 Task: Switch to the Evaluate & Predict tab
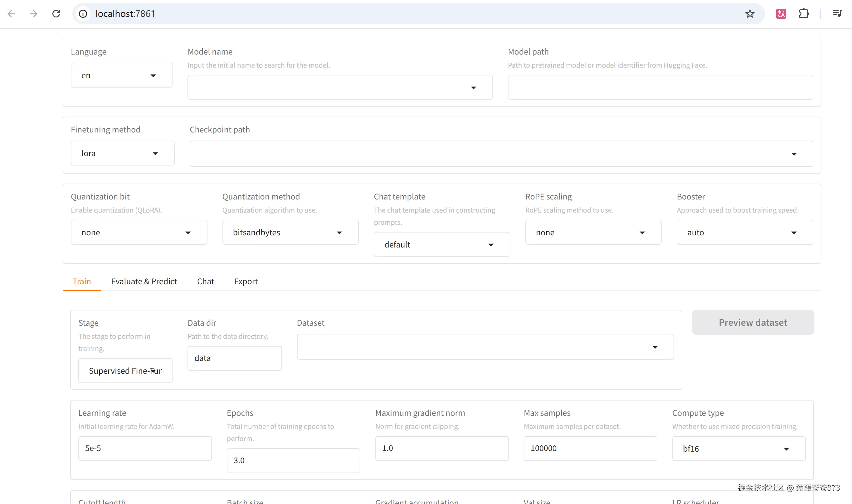click(144, 281)
